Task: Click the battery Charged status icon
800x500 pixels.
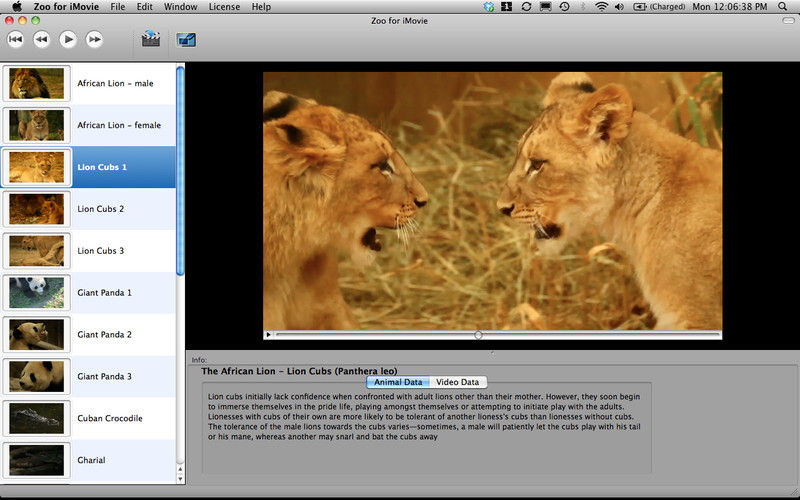Action: (659, 7)
